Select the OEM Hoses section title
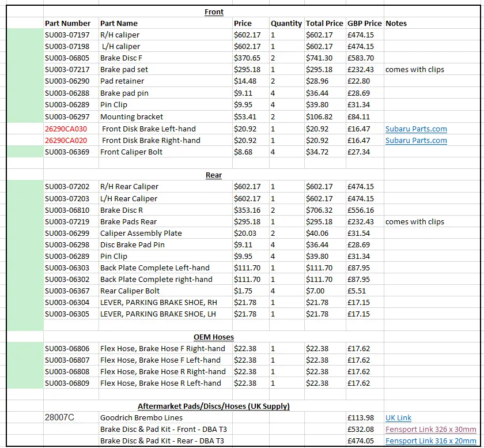 click(214, 337)
